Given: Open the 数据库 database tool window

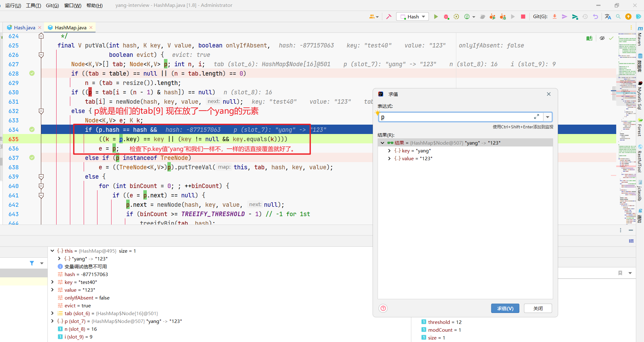Looking at the screenshot, I should coord(640,63).
